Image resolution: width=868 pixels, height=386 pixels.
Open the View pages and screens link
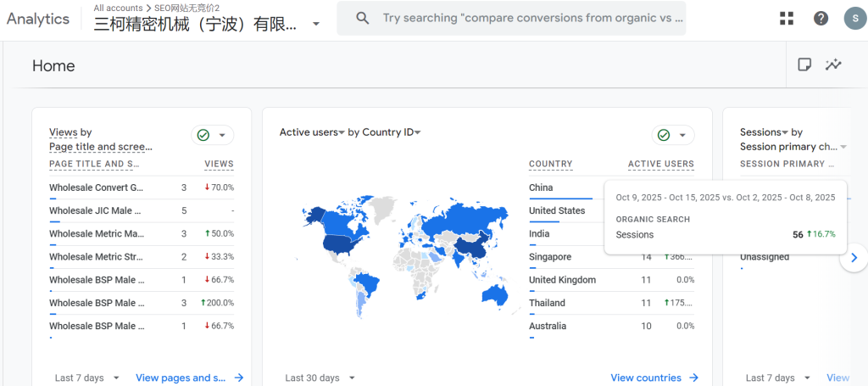click(189, 378)
